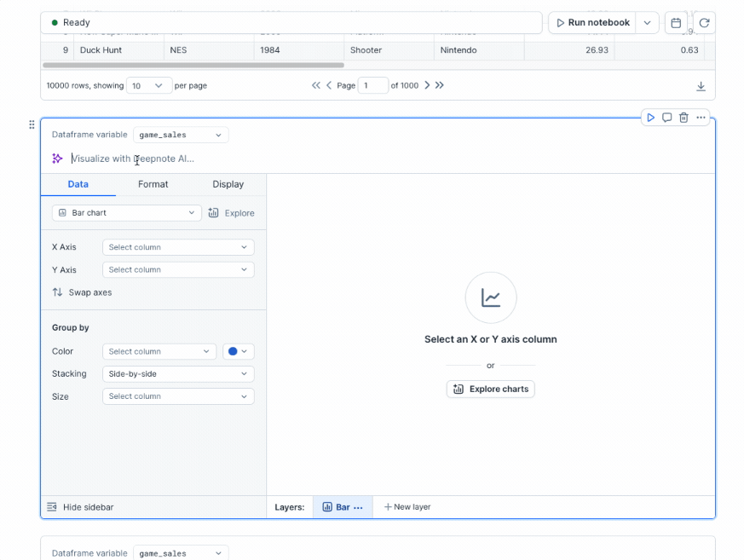The width and height of the screenshot is (744, 560).
Task: Click the Deepnote AI sparkle icon
Action: pyautogui.click(x=57, y=159)
